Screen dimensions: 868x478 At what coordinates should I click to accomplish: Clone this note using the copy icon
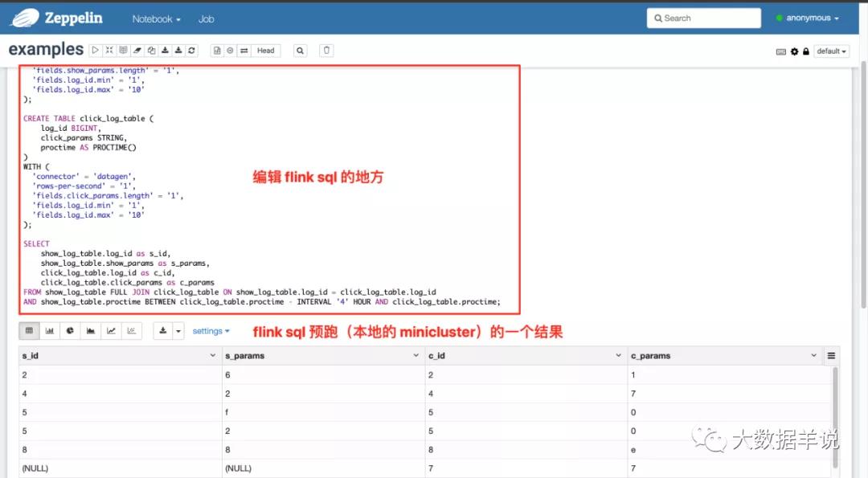click(151, 51)
